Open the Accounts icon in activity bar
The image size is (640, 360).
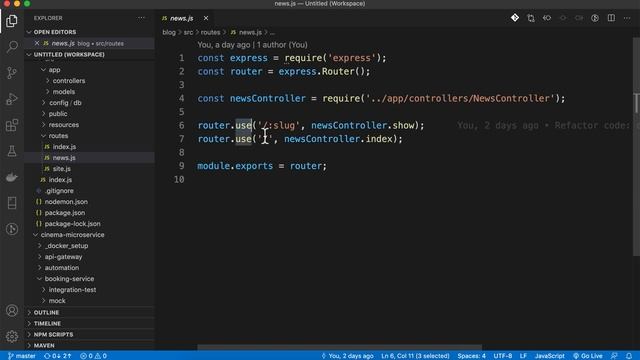12,311
